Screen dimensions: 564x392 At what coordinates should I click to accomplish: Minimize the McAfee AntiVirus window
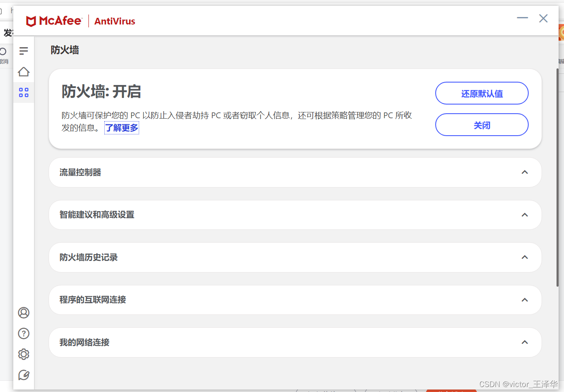pos(522,18)
